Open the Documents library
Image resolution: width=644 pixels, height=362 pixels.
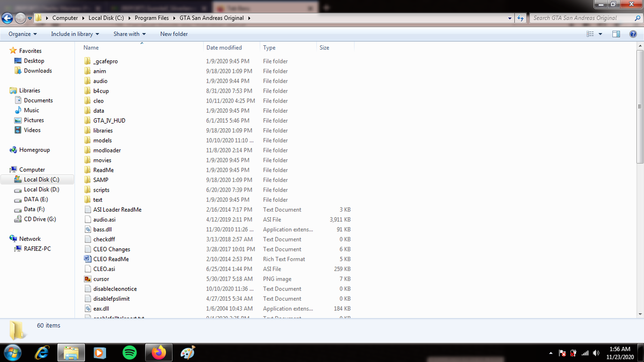[38, 101]
